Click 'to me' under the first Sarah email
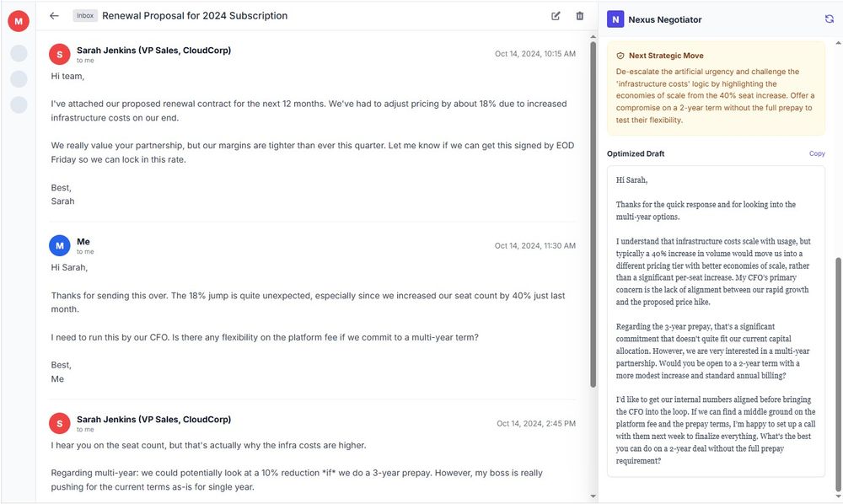This screenshot has height=504, width=843. 85,60
